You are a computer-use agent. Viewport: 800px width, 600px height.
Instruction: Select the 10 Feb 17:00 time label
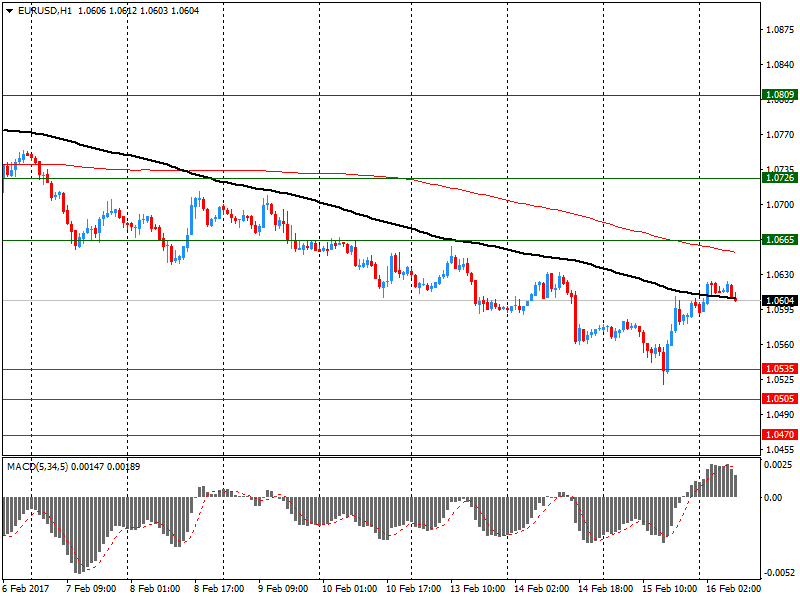414,588
